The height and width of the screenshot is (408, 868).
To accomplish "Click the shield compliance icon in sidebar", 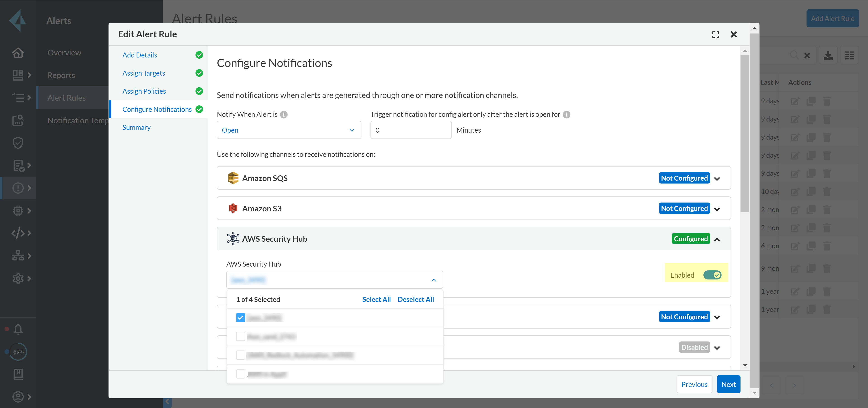I will tap(18, 143).
